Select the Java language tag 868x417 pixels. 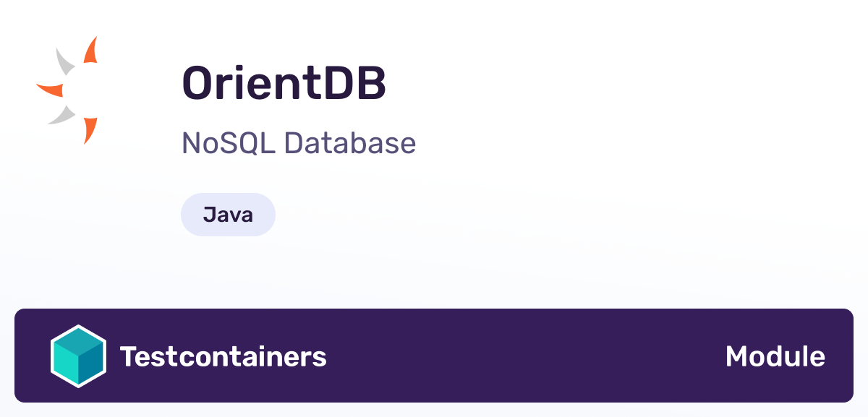click(228, 215)
